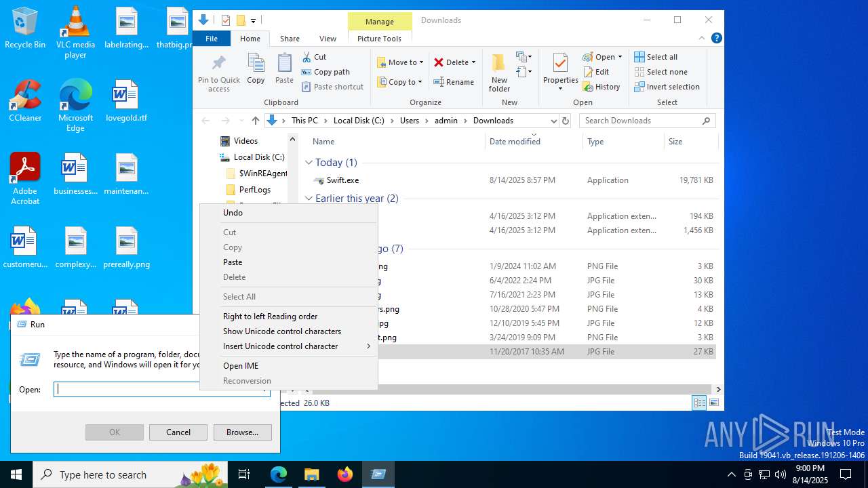Click Edit in Open group
Image resolution: width=868 pixels, height=488 pixels.
click(x=596, y=72)
